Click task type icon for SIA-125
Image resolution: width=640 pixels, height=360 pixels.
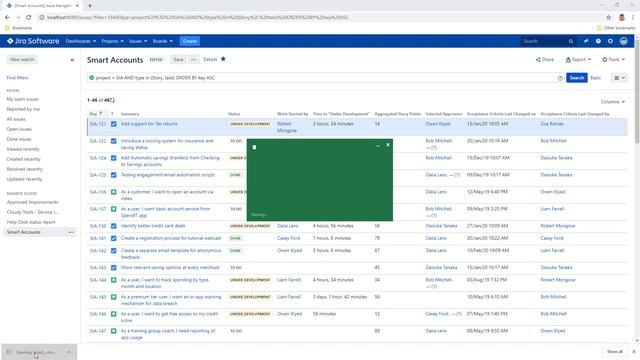pyautogui.click(x=113, y=175)
